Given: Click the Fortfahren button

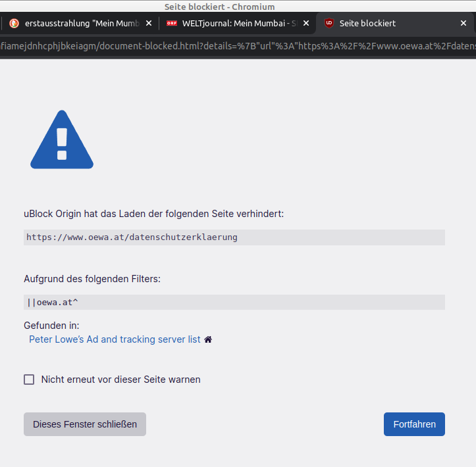Looking at the screenshot, I should tap(414, 424).
